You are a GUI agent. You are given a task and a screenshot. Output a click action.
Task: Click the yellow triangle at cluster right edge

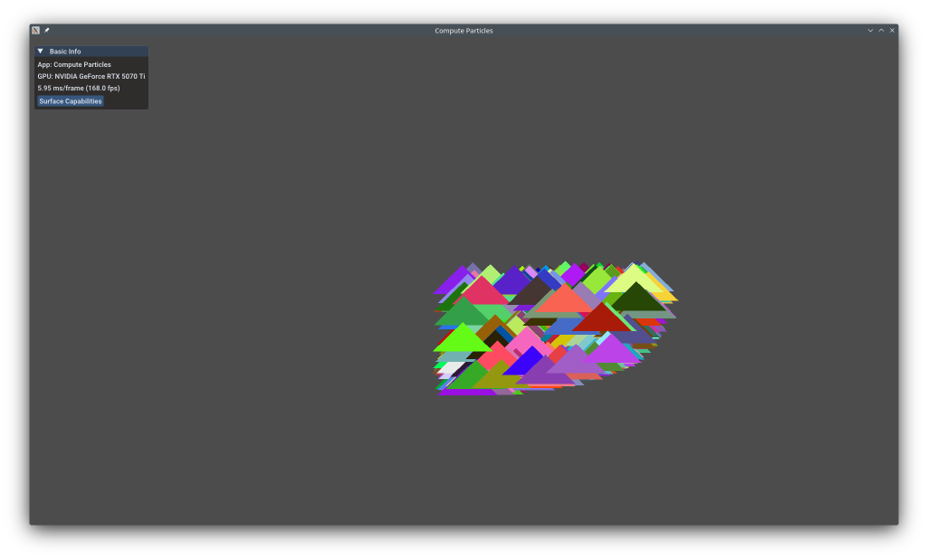click(x=667, y=294)
